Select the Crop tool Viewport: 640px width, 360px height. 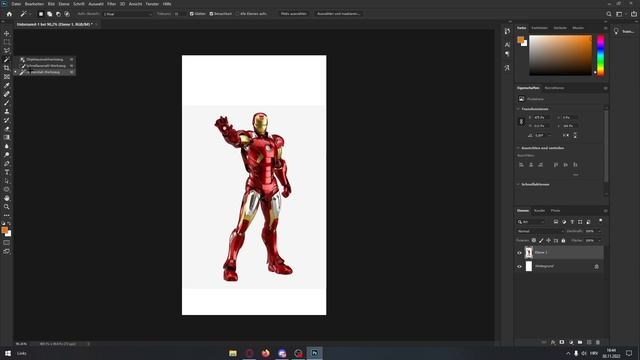(x=7, y=68)
